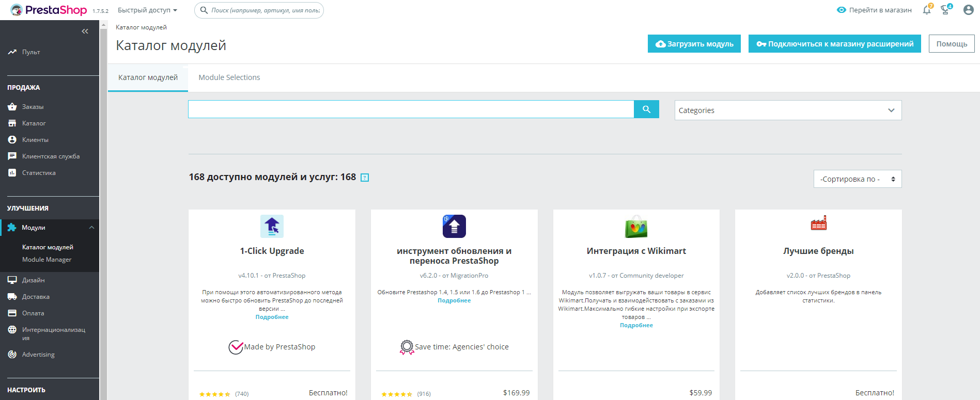The width and height of the screenshot is (980, 400).
Task: Collapse the sidebar with double-chevron icon
Action: tap(85, 31)
